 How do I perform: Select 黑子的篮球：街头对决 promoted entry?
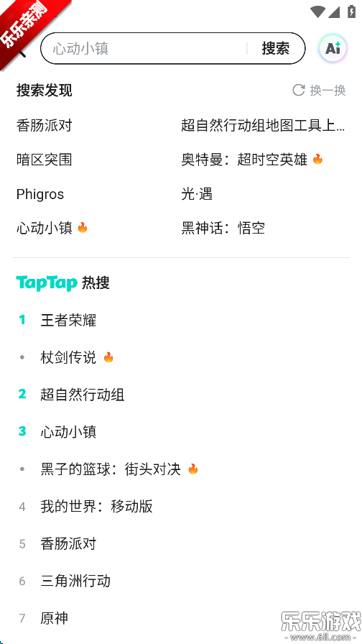pos(111,469)
